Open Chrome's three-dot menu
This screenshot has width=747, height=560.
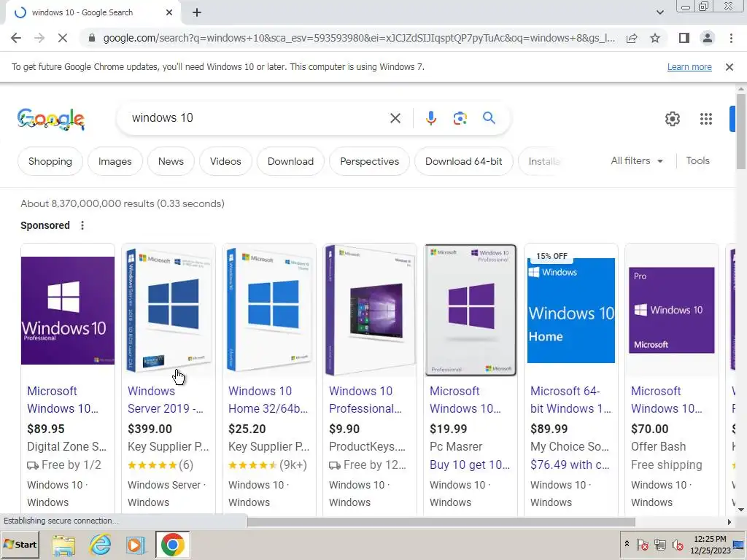click(x=731, y=38)
